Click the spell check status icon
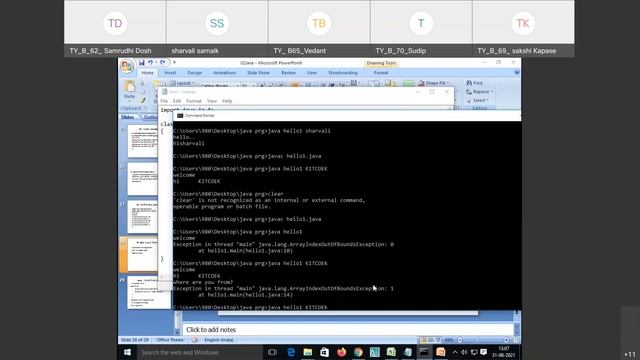 (x=195, y=340)
